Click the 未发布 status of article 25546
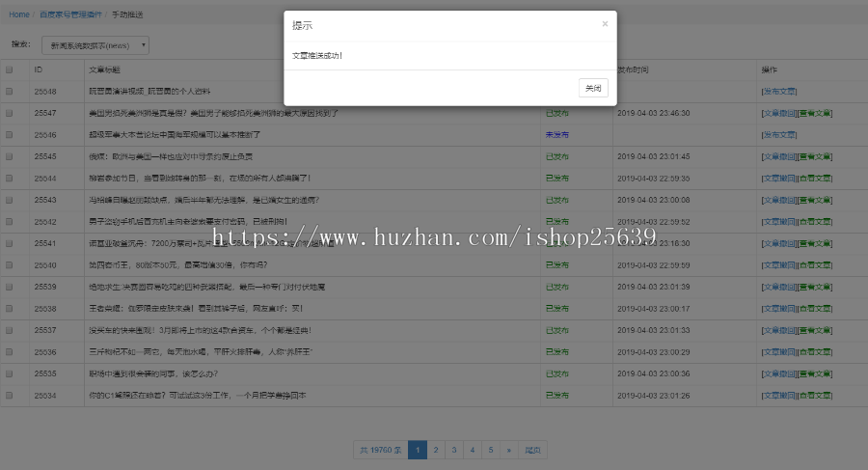 pyautogui.click(x=556, y=135)
